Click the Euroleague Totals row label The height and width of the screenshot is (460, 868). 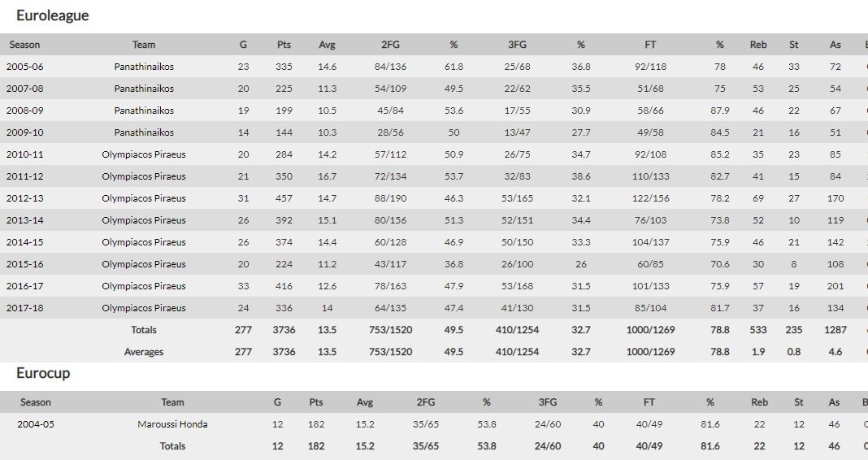click(x=144, y=330)
